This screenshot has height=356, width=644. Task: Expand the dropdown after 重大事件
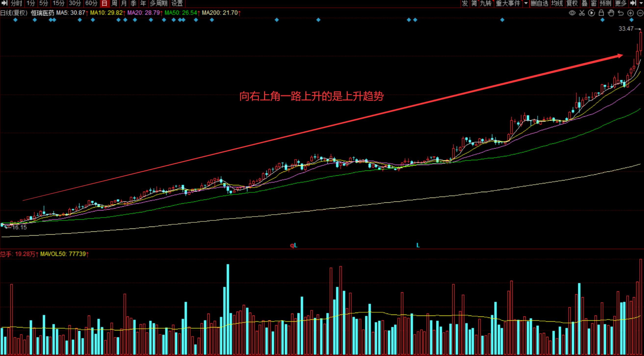(526, 3)
